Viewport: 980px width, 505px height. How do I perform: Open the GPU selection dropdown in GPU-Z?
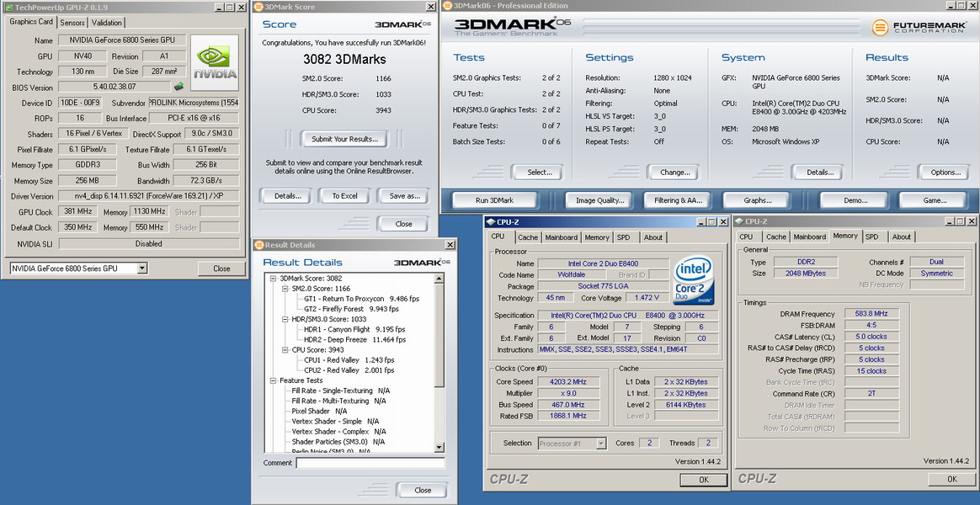click(142, 268)
